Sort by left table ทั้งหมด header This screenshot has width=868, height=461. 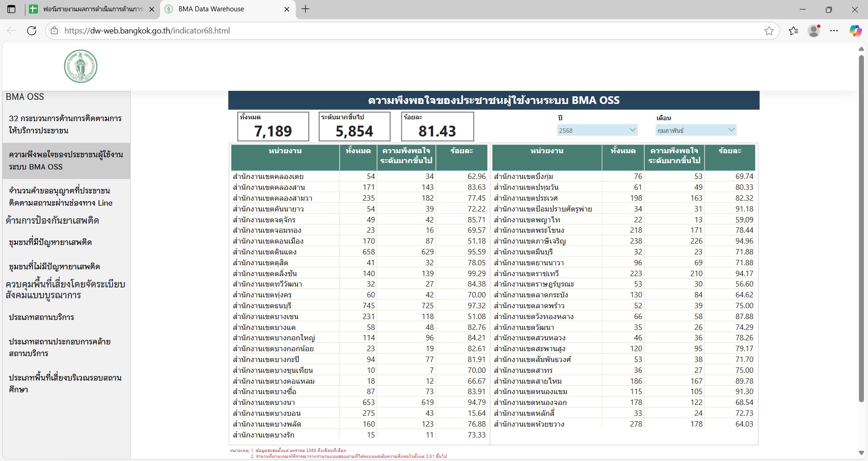358,157
